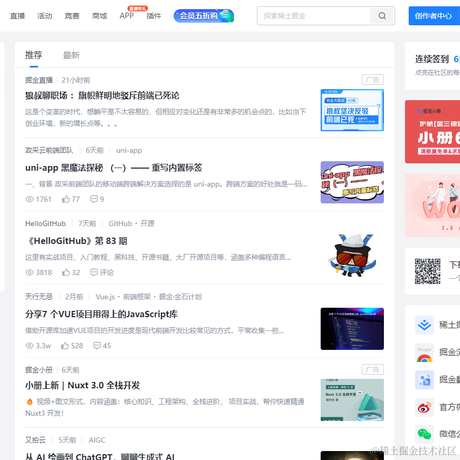The height and width of the screenshot is (460, 460).
Task: Open the Weibo official icon
Action: pyautogui.click(x=424, y=407)
